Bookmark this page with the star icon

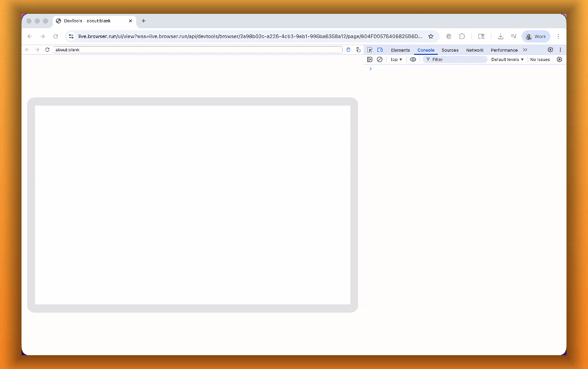point(431,36)
